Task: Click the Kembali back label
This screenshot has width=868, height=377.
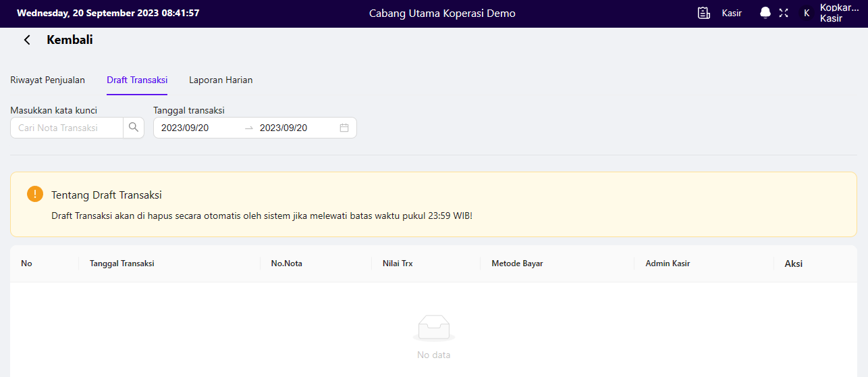Action: pyautogui.click(x=70, y=40)
